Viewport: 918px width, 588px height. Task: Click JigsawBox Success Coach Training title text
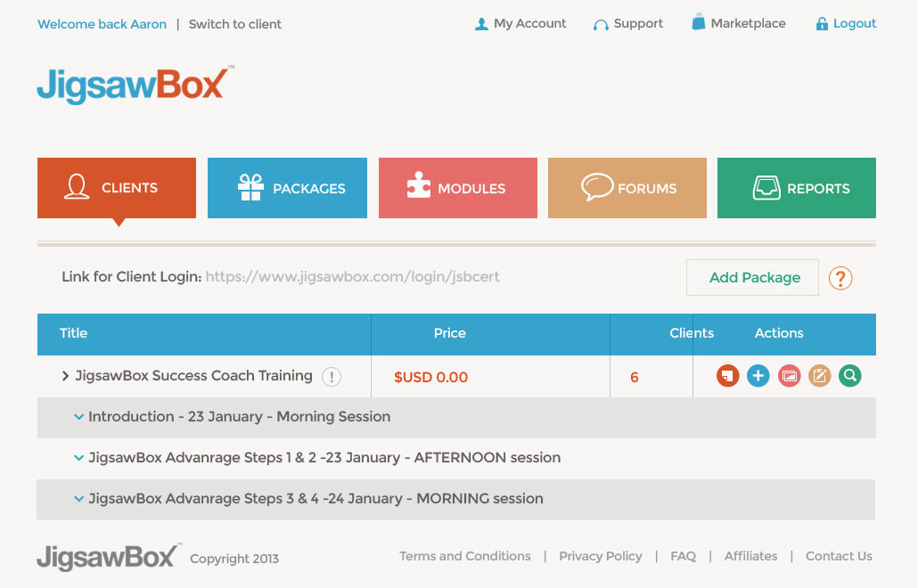(193, 376)
